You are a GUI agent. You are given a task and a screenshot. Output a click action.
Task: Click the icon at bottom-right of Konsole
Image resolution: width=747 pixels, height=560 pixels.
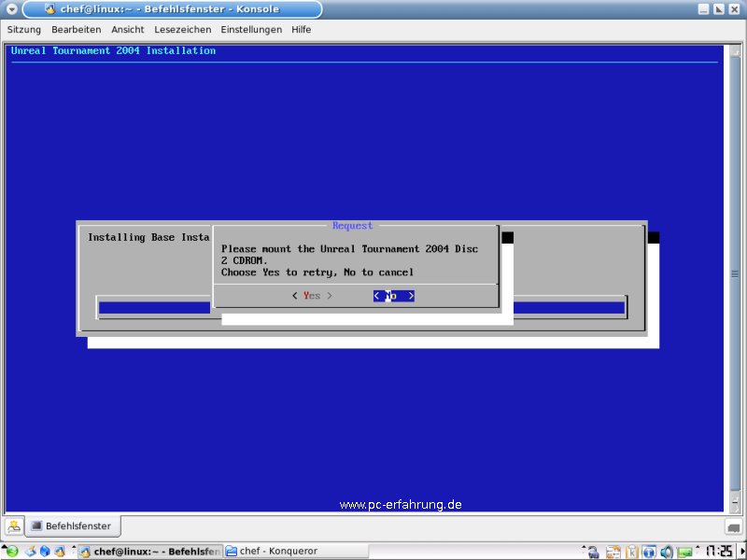click(x=733, y=526)
